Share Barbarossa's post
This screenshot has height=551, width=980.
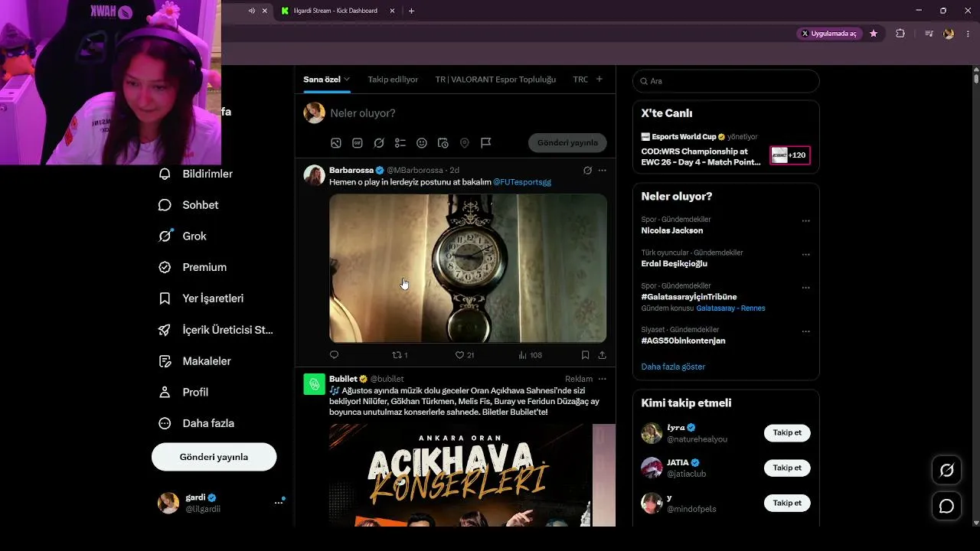coord(602,355)
